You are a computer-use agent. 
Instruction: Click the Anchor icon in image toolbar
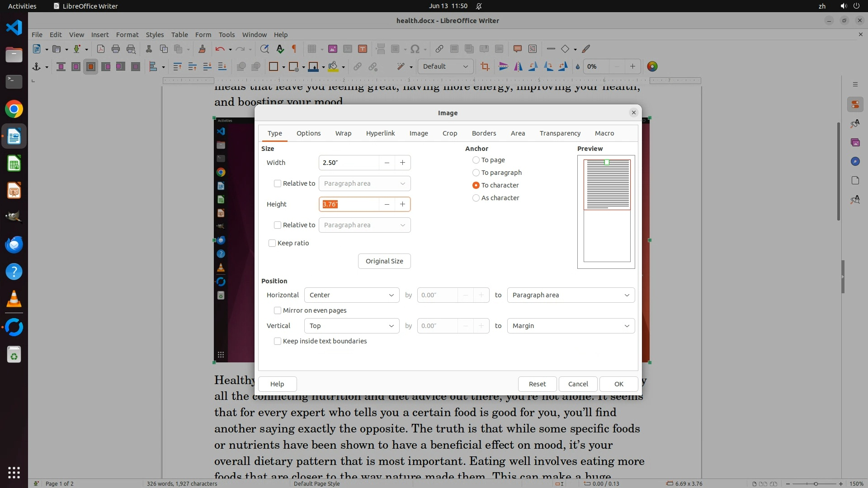pos(37,66)
